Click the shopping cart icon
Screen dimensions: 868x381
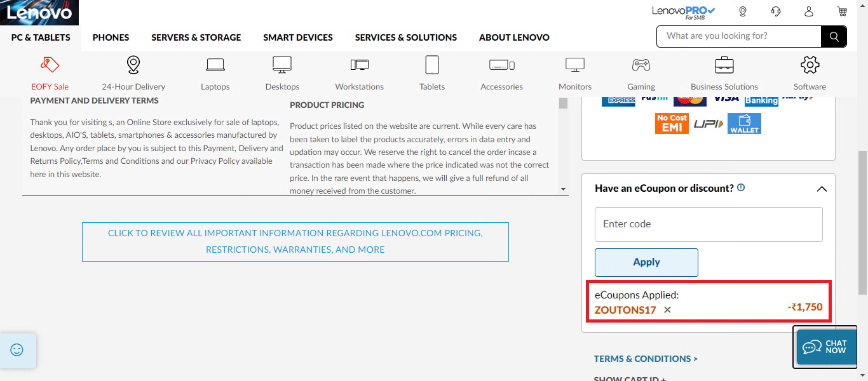(842, 11)
